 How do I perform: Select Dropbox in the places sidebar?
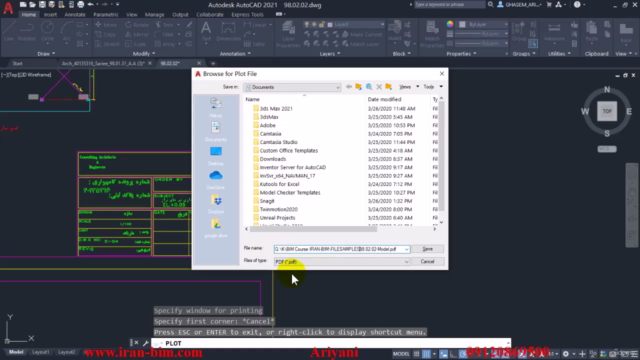(x=216, y=204)
